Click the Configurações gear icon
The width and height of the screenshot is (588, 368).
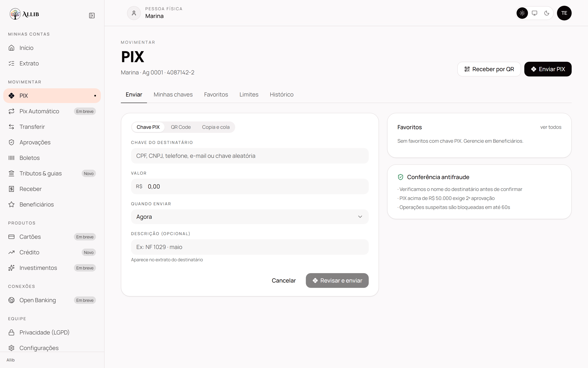11,348
